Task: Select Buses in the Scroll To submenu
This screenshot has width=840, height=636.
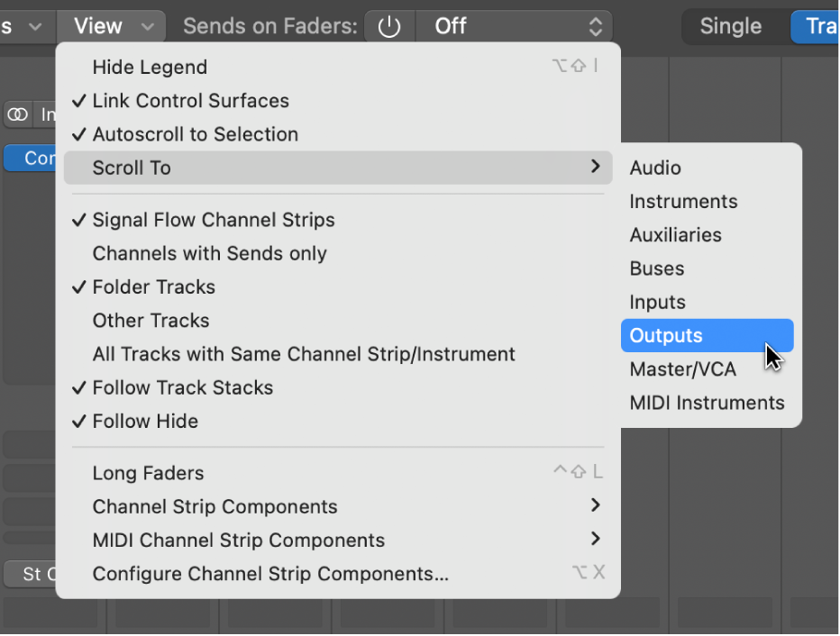Action: click(x=657, y=268)
